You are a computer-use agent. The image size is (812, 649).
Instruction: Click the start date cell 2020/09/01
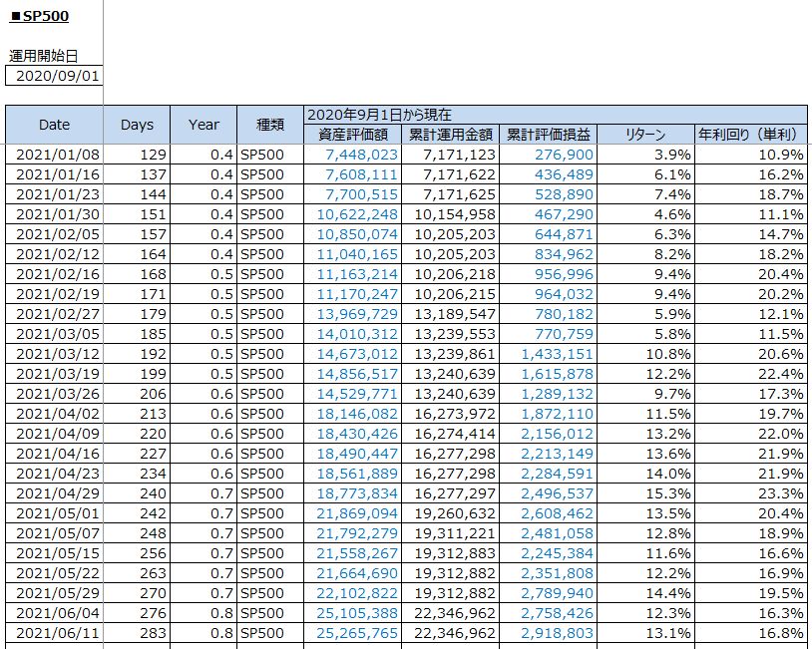click(x=56, y=76)
